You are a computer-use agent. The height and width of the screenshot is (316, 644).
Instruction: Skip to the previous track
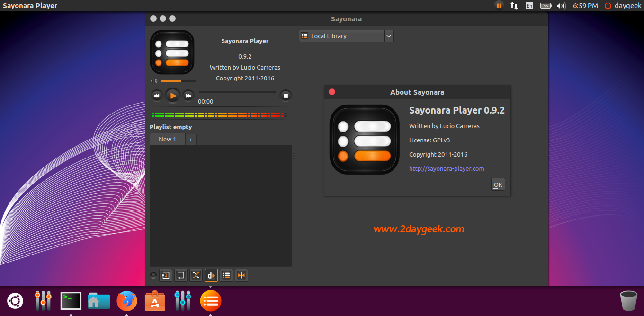tap(157, 96)
